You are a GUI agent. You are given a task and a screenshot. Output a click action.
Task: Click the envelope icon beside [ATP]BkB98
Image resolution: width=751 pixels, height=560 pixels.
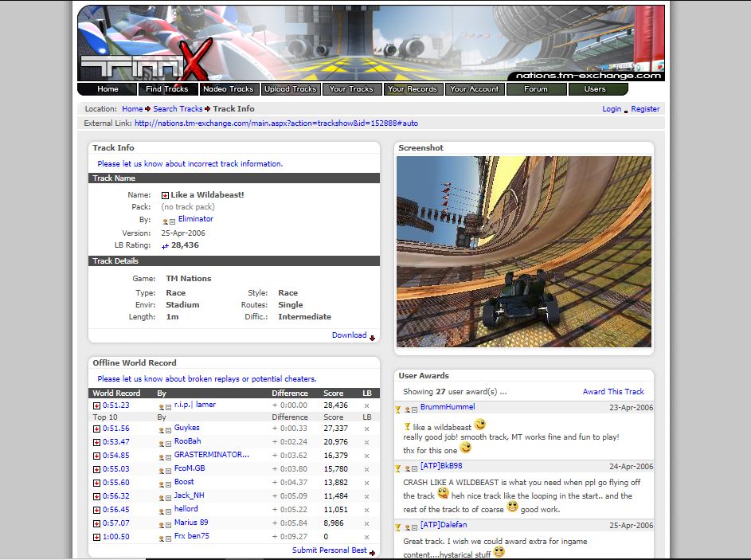[x=413, y=466]
